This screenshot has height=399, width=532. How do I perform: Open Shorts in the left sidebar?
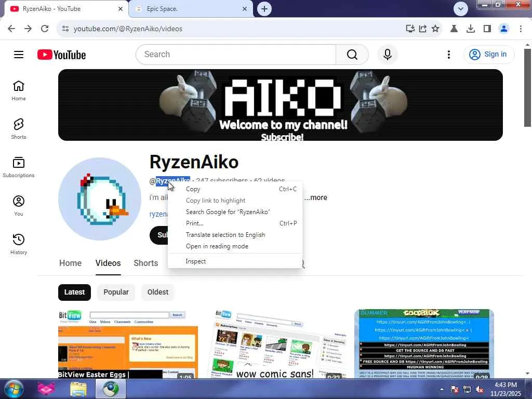point(19,129)
